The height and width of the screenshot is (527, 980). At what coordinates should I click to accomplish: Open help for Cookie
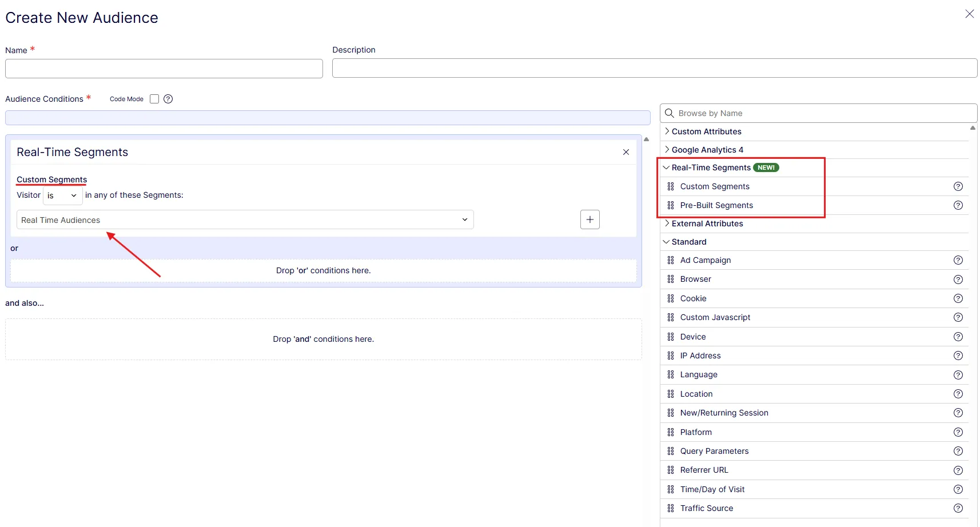[958, 298]
